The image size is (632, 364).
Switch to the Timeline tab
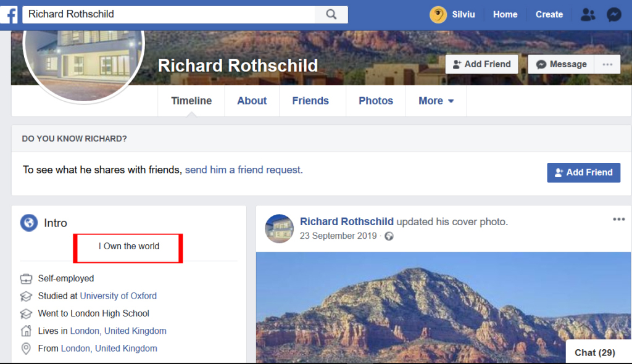pos(191,101)
